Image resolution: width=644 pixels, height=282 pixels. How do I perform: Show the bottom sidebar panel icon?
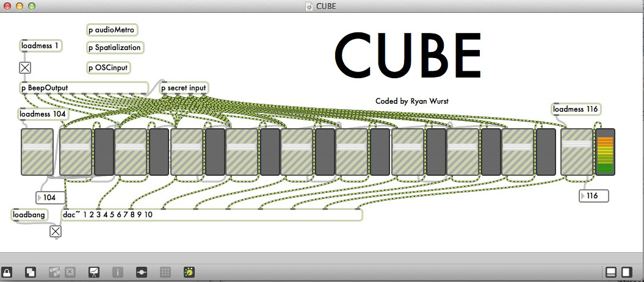point(611,272)
